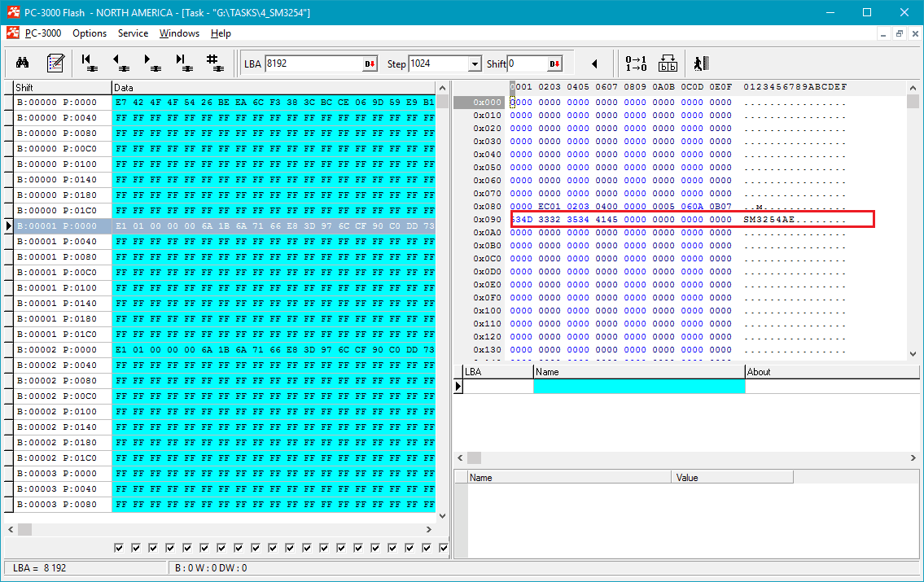Screen dimensions: 924x582
Task: Minimize the inner task child window
Action: 882,34
